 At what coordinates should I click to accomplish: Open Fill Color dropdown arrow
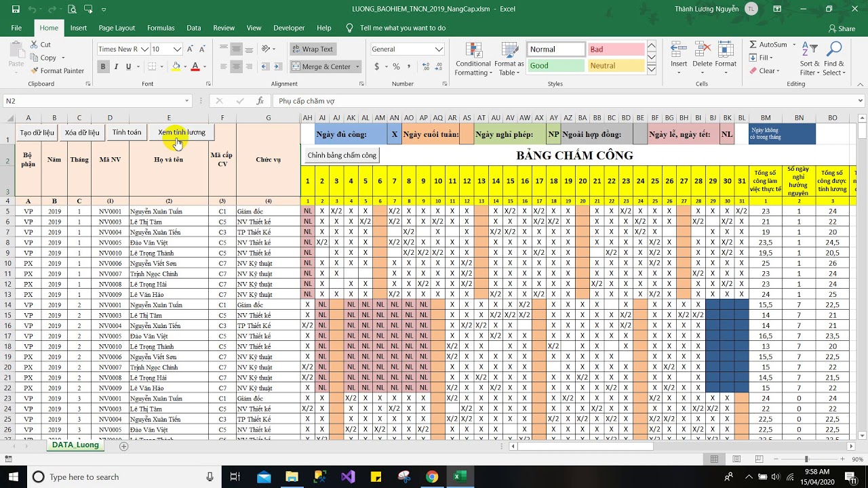(x=184, y=66)
